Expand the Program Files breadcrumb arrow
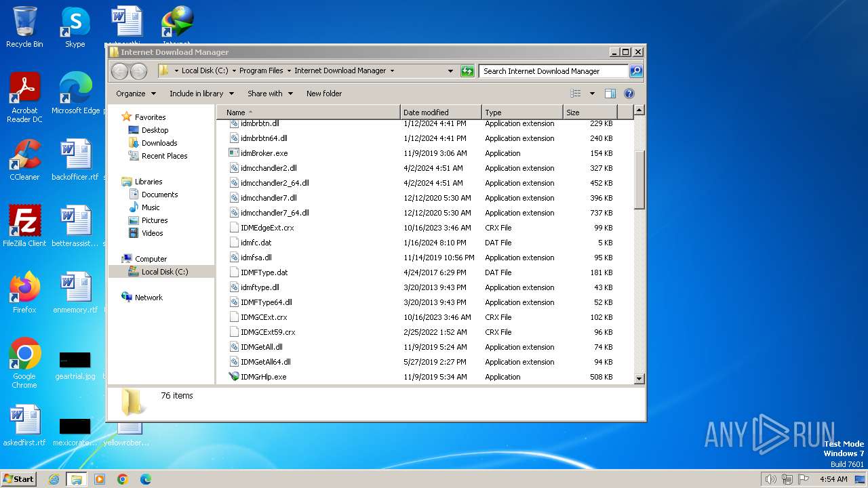This screenshot has width=868, height=488. [x=288, y=70]
